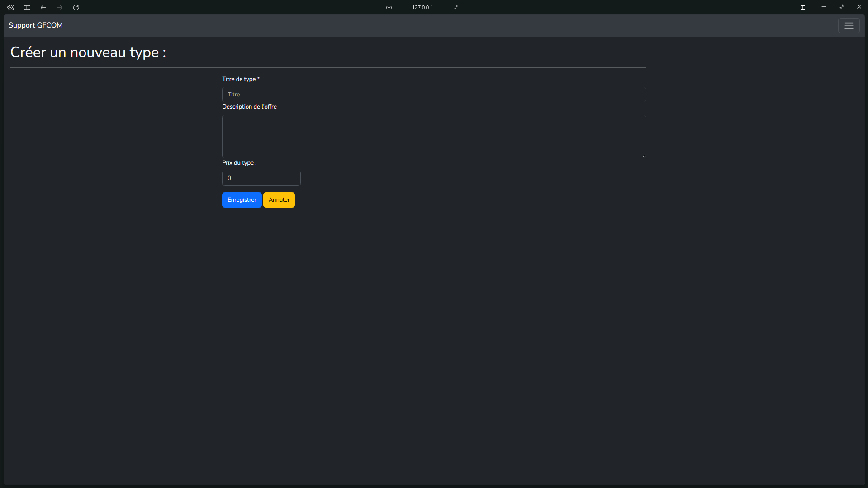
Task: Expand the hamburger navigation menu
Action: pos(849,26)
